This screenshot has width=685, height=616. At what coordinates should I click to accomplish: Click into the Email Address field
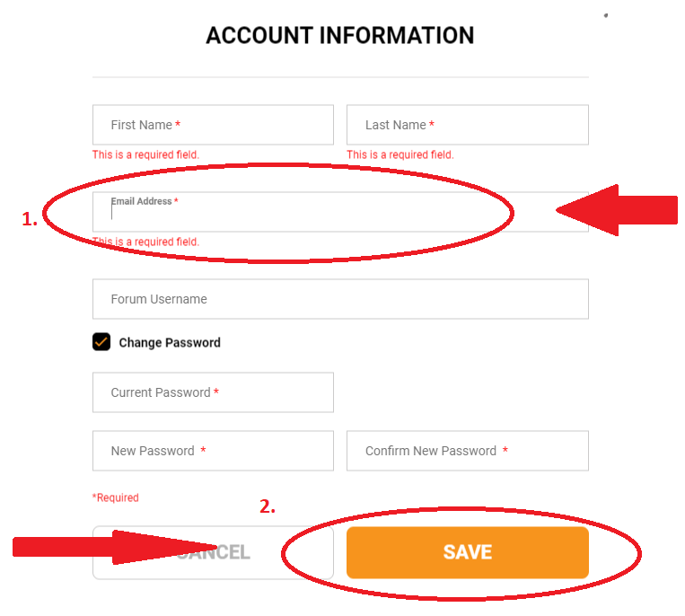(340, 212)
